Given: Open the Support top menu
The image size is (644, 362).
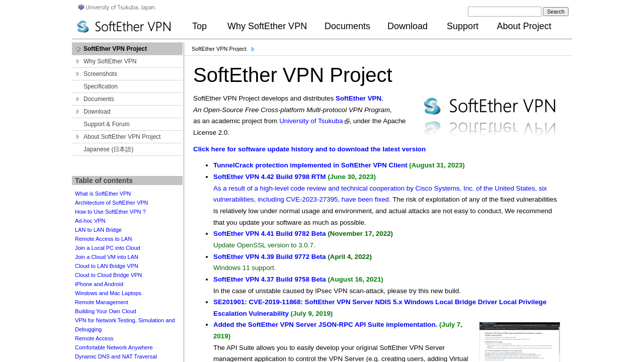Looking at the screenshot, I should 462,26.
